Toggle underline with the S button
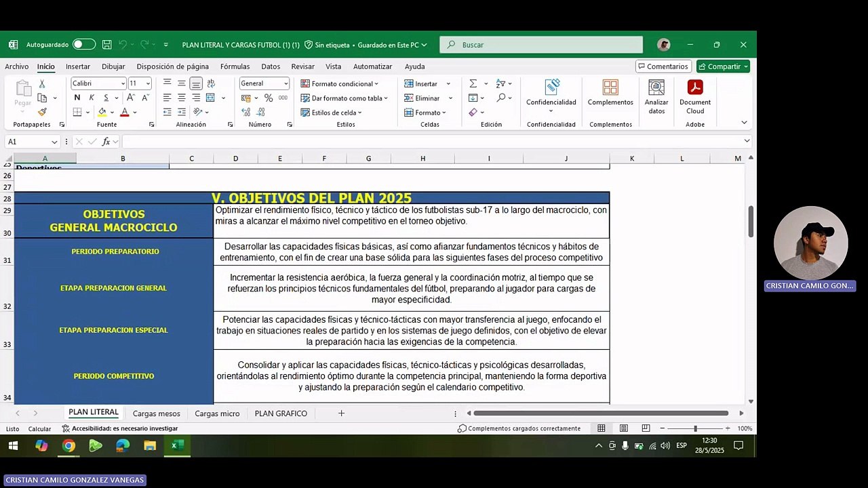Image resolution: width=868 pixels, height=488 pixels. [105, 98]
